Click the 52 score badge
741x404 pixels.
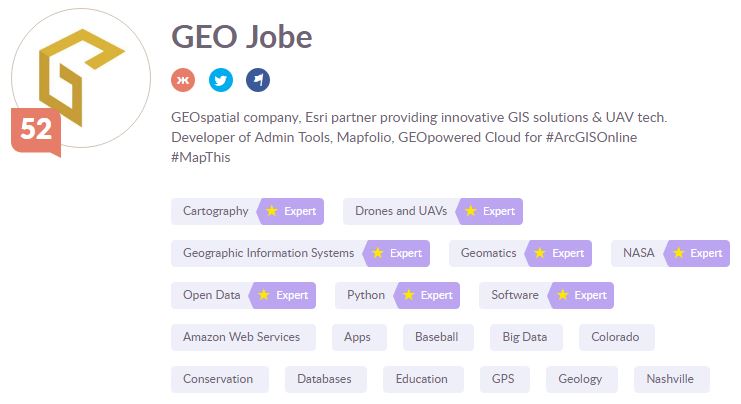36,131
